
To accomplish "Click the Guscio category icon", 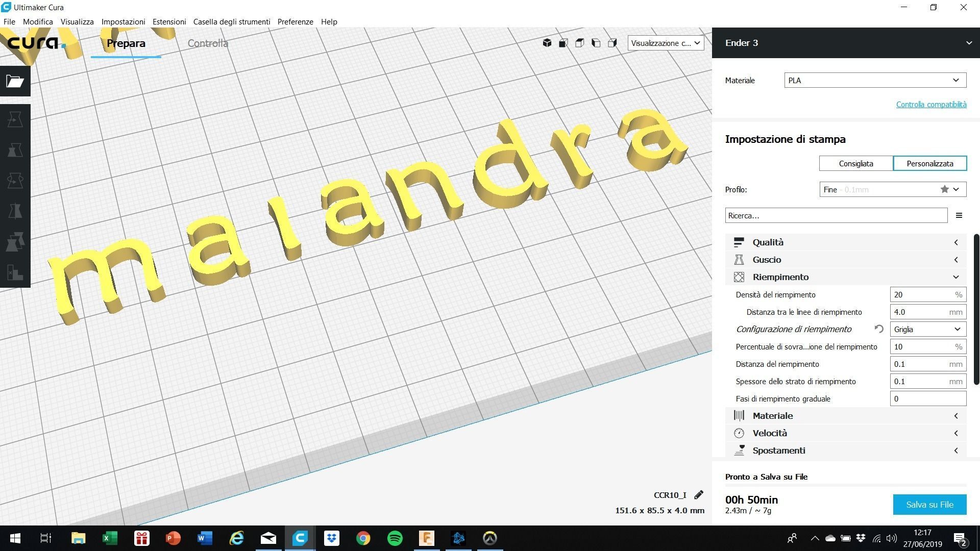I will tap(739, 260).
